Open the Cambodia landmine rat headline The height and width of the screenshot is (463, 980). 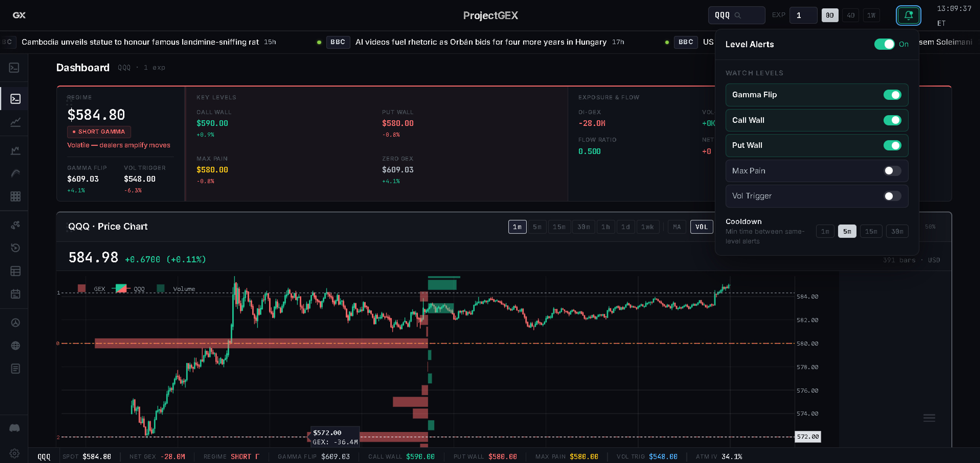click(140, 42)
